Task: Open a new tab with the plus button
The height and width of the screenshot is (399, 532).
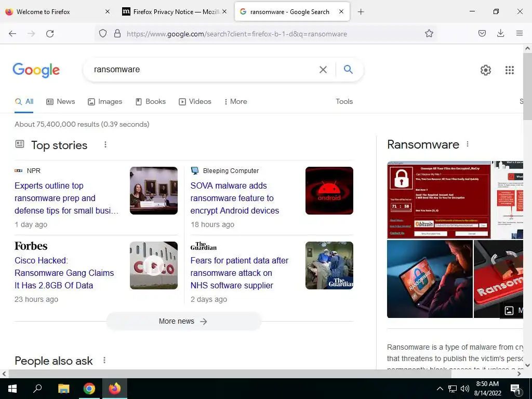Action: [x=361, y=12]
